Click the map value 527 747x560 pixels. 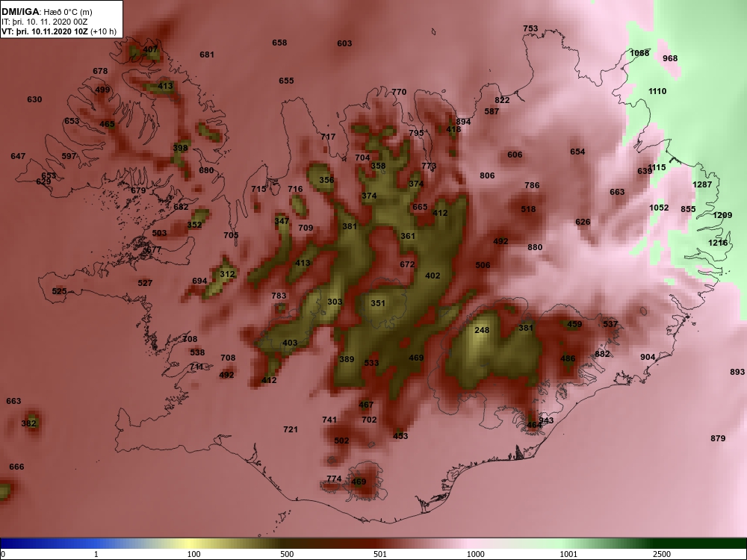(145, 283)
